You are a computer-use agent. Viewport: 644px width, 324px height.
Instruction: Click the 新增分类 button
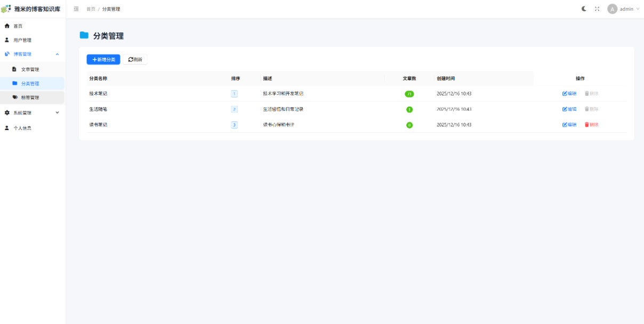[103, 60]
